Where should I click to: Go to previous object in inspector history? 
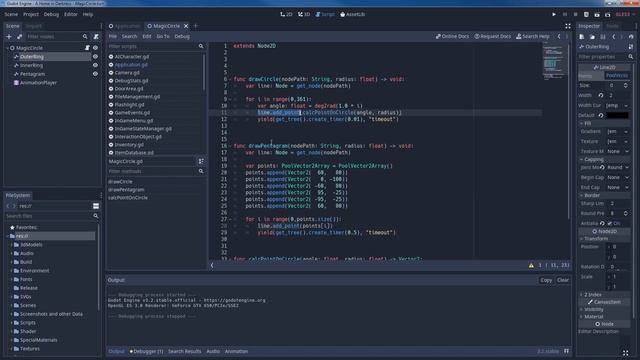[613, 37]
